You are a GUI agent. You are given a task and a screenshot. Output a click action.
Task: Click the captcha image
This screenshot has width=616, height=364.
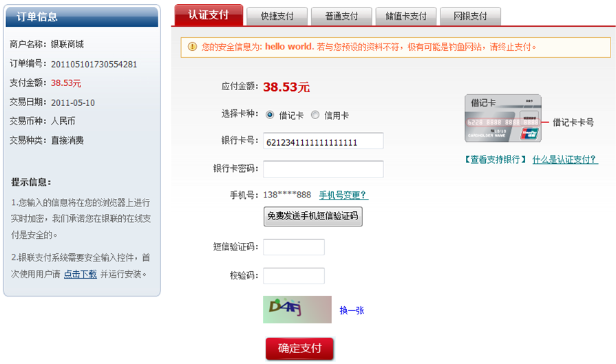[x=297, y=310]
